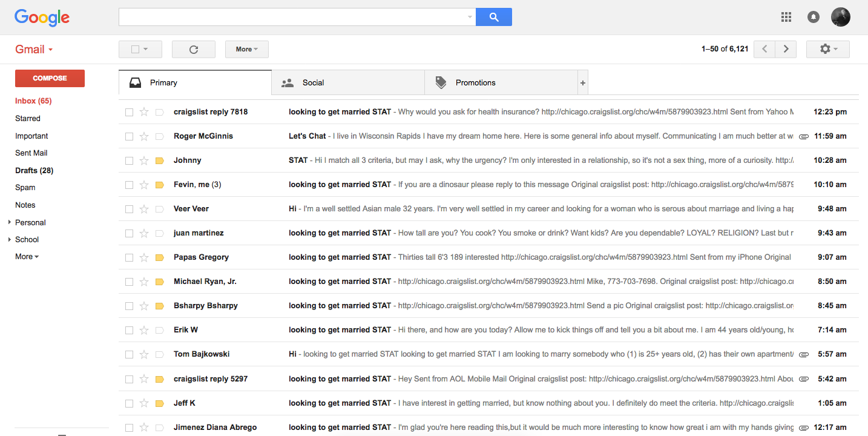Star the juan martinez email
868x436 pixels.
click(x=144, y=233)
